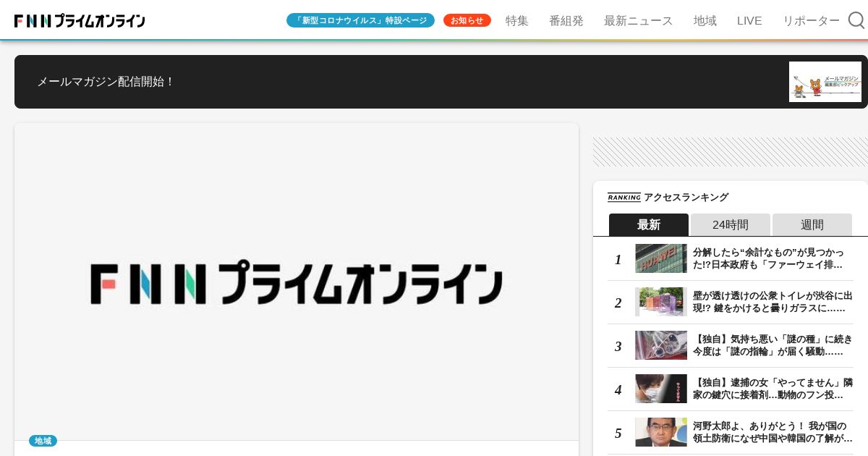
Task: Click the FNN Prime Online header logo
Action: (80, 21)
